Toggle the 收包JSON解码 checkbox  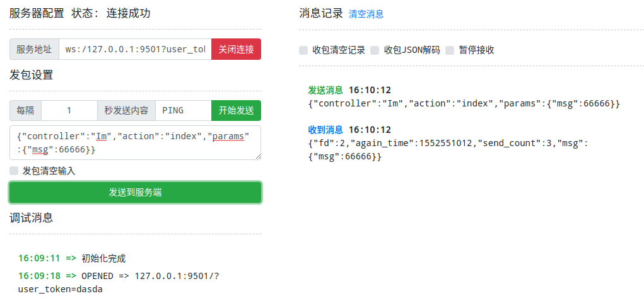pos(375,50)
